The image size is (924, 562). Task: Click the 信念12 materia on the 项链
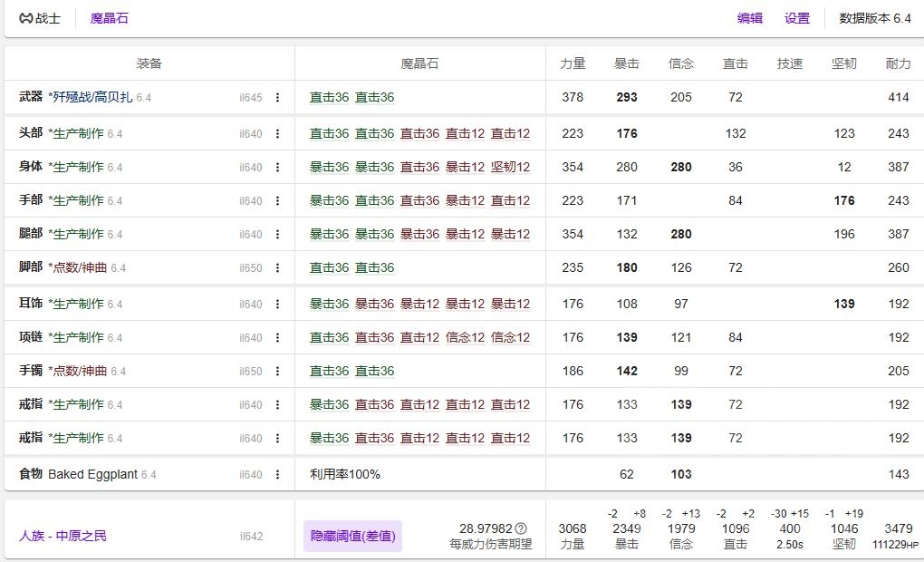pyautogui.click(x=466, y=336)
